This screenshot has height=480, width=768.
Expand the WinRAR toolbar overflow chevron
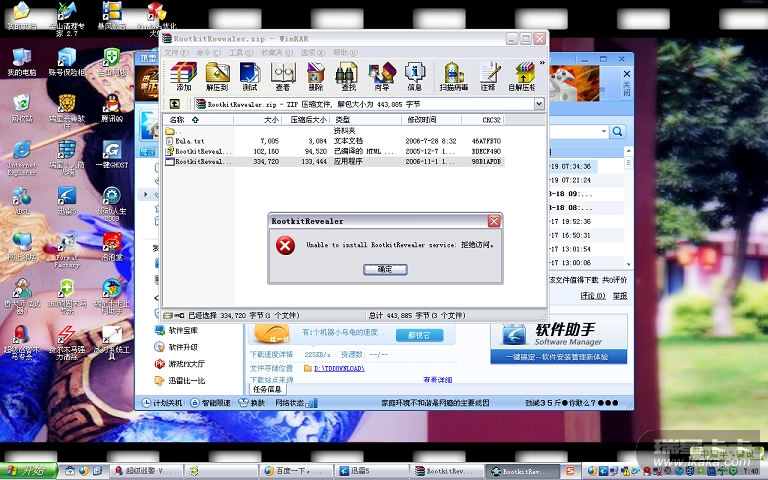(x=542, y=63)
